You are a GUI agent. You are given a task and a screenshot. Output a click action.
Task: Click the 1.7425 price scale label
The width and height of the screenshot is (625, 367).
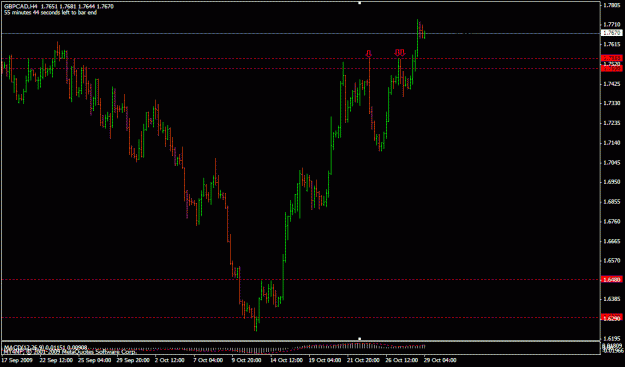point(613,84)
